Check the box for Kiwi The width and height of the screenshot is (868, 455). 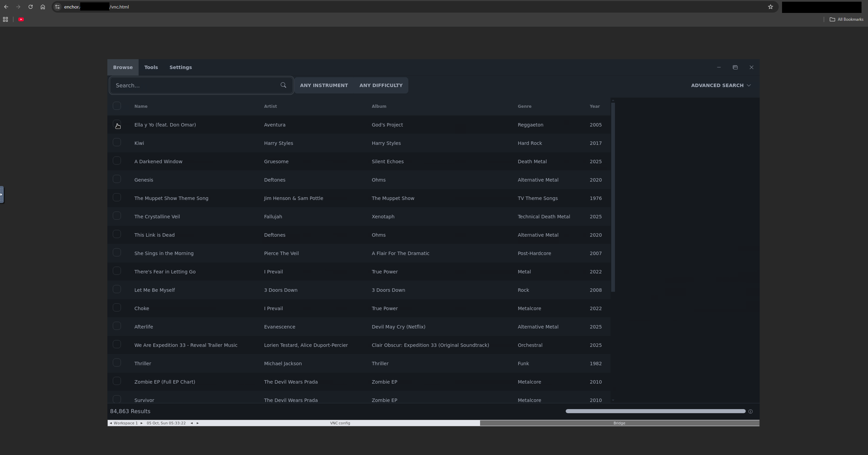(x=117, y=142)
